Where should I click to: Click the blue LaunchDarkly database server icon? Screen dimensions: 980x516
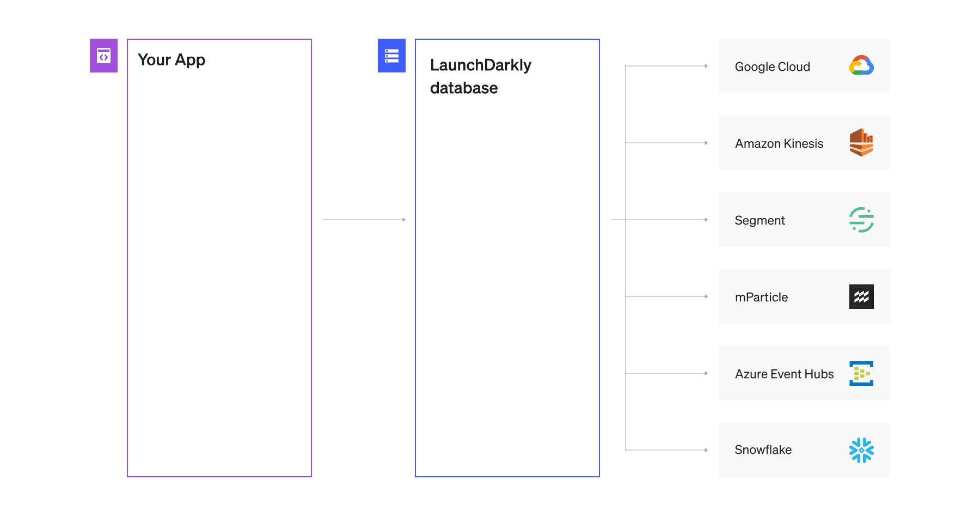point(391,56)
